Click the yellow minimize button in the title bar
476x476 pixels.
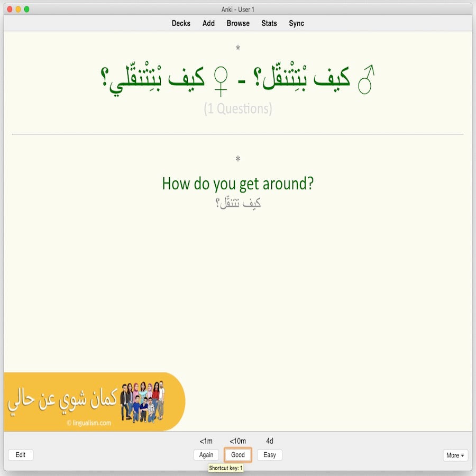pyautogui.click(x=17, y=8)
